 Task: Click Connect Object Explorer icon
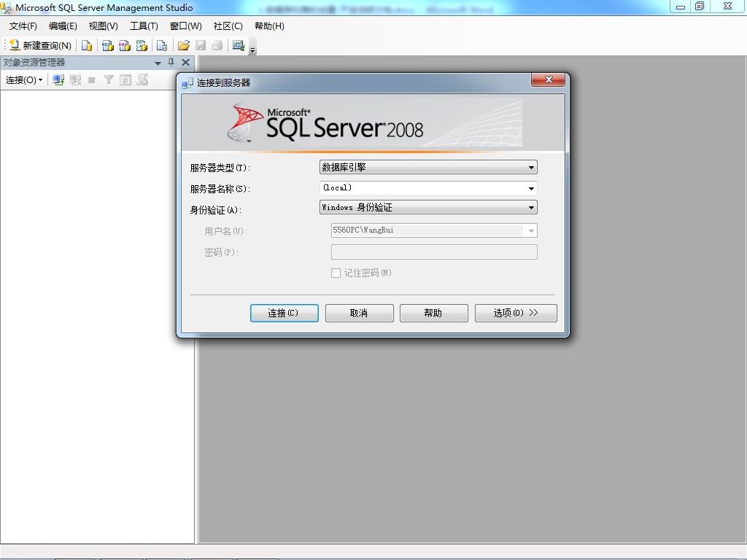click(58, 80)
